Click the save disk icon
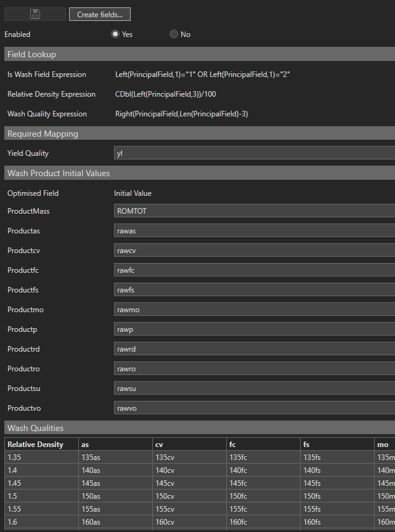 35,14
